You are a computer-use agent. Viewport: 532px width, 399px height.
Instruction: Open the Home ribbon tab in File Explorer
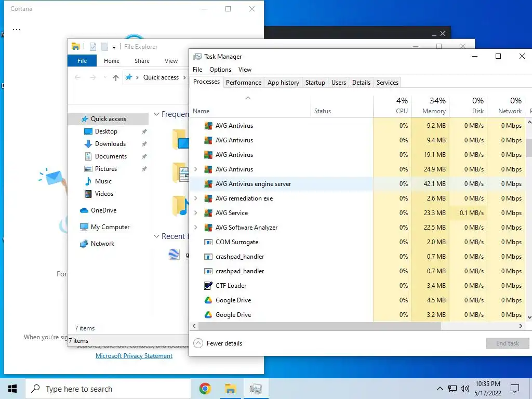click(x=112, y=61)
